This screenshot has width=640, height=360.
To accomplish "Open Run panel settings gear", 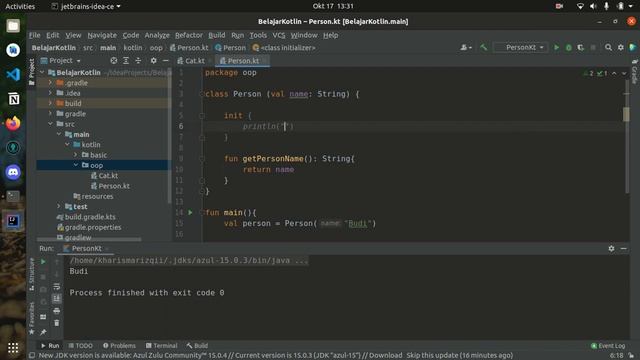I will (611, 248).
